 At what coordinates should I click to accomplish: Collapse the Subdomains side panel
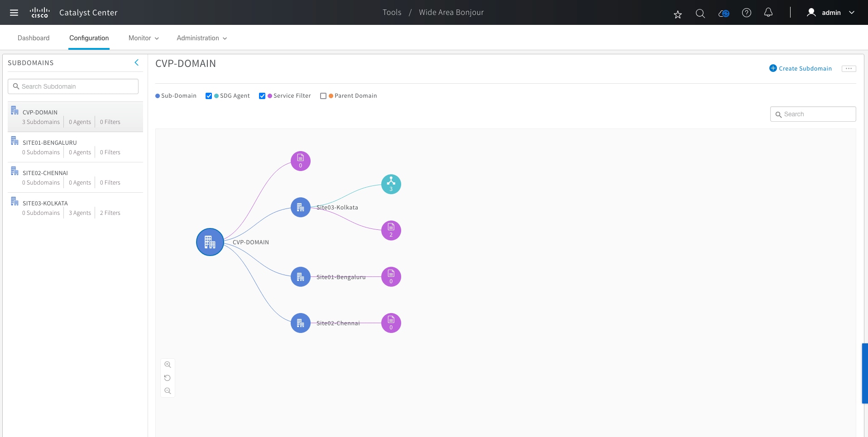[x=136, y=62]
